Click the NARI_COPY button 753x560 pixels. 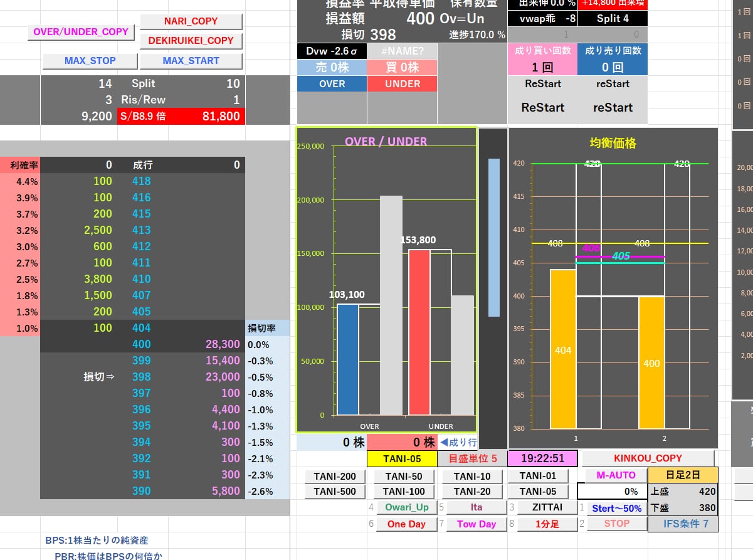[191, 21]
